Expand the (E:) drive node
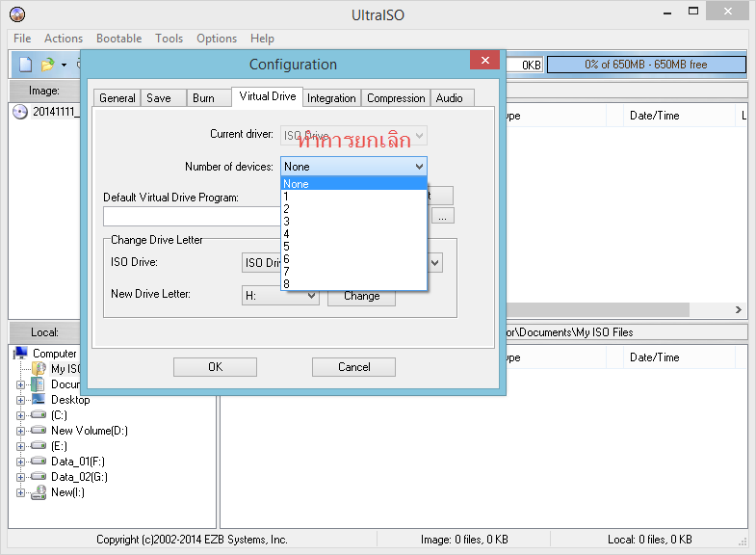Viewport: 756px width, 555px height. pyautogui.click(x=20, y=446)
